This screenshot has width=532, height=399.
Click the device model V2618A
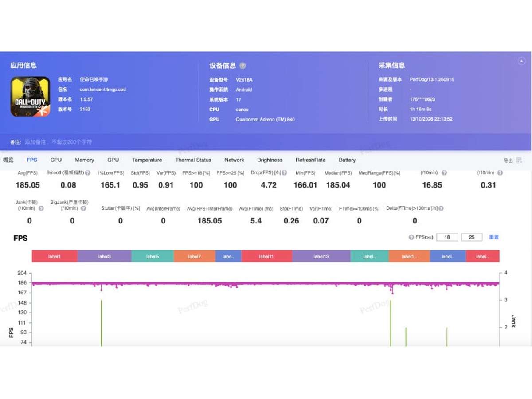click(x=244, y=80)
